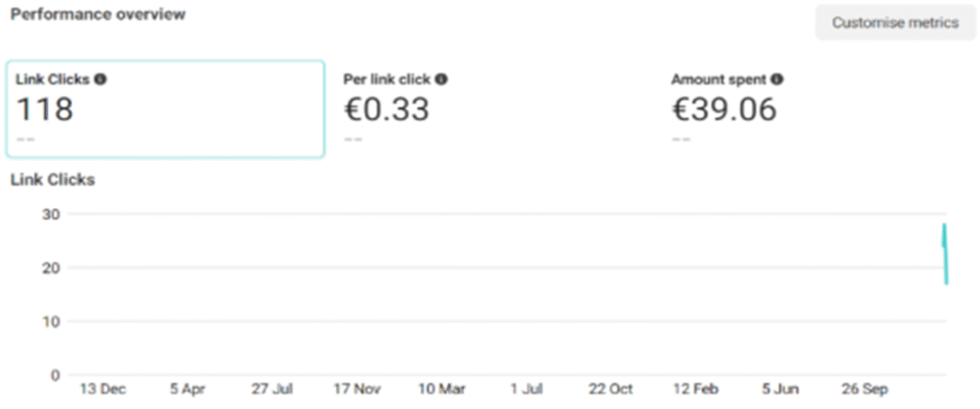Image resolution: width=980 pixels, height=409 pixels.
Task: Click the 22 Oct date label
Action: (x=611, y=389)
